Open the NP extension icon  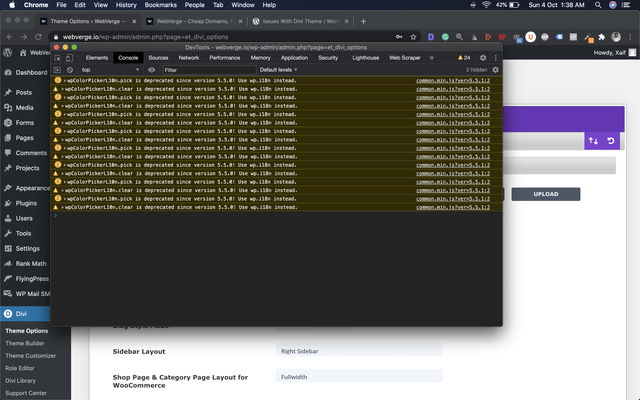tap(502, 37)
